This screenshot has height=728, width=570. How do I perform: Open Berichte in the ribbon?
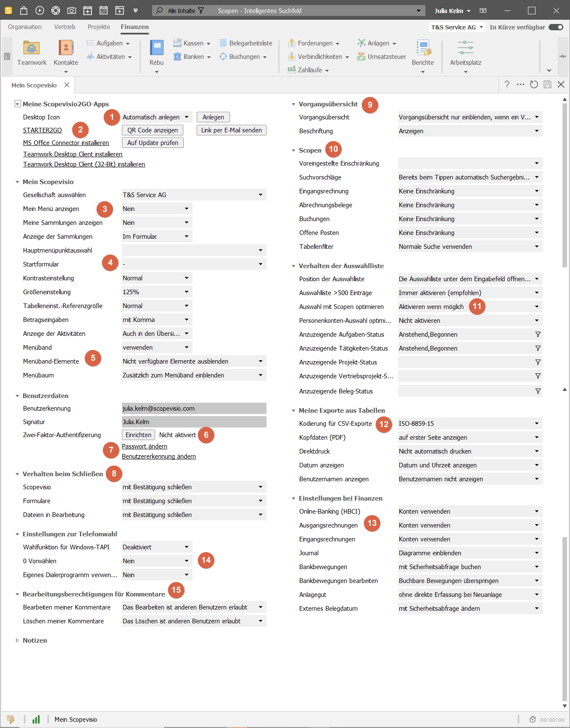[422, 57]
